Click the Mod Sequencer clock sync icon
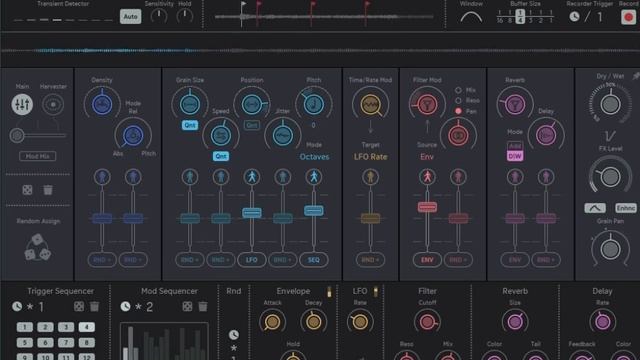Viewport: 640px width, 360px height. tap(125, 306)
